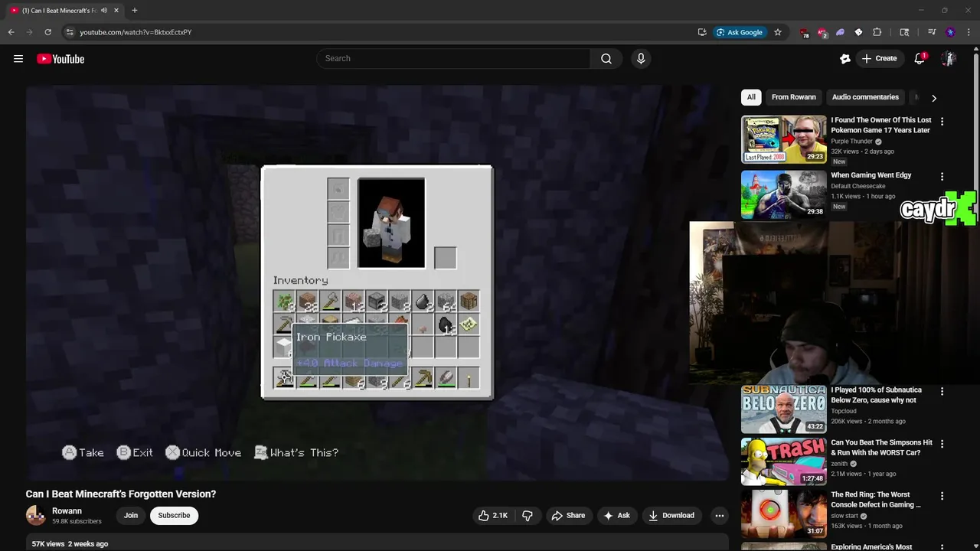View site information in the address bar
This screenshot has height=551, width=980.
tap(69, 32)
